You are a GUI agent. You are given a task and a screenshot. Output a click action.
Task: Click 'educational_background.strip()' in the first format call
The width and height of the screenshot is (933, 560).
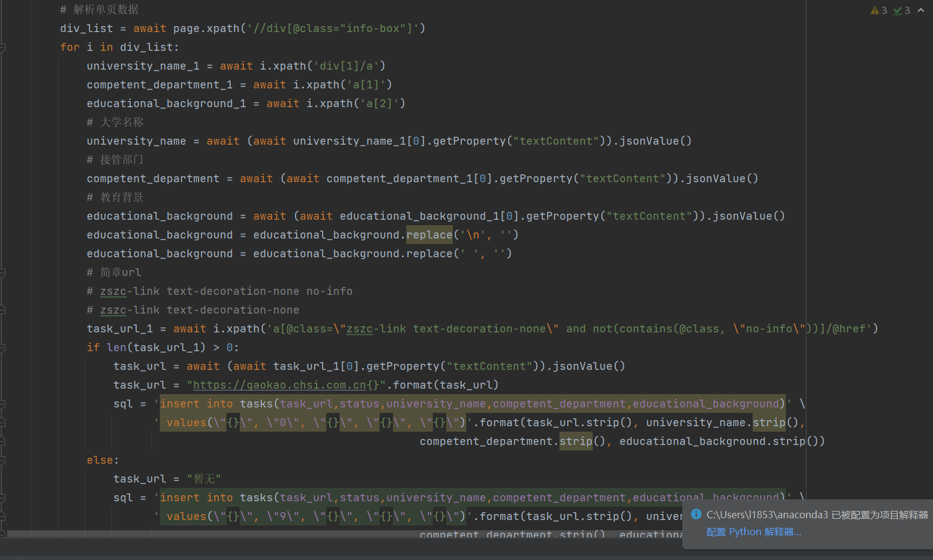719,441
